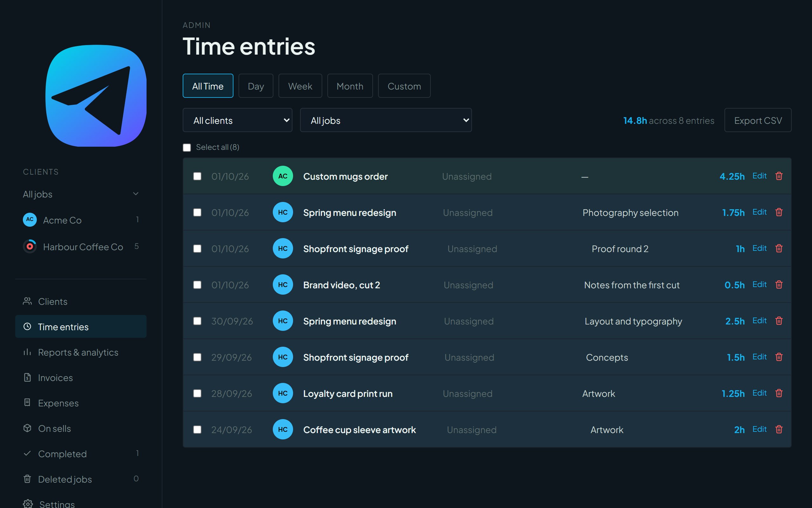Filter by Acme Co client in sidebar

coord(81,220)
